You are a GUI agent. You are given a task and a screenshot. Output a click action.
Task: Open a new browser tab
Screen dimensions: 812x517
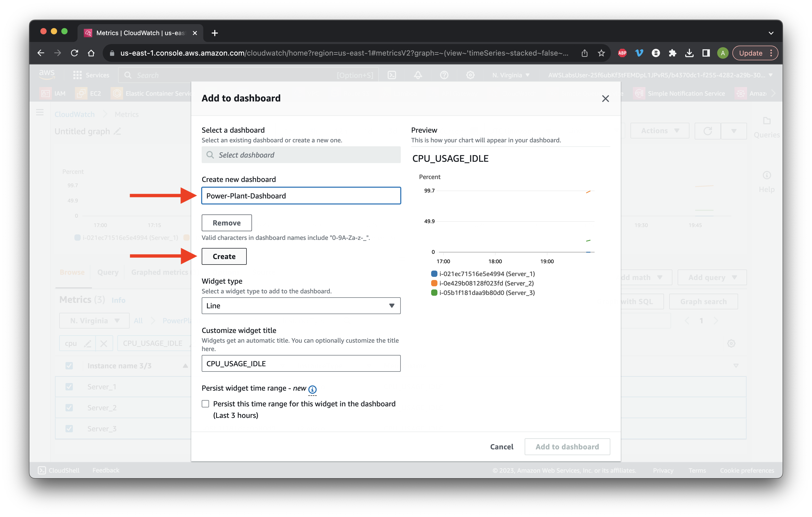[215, 33]
